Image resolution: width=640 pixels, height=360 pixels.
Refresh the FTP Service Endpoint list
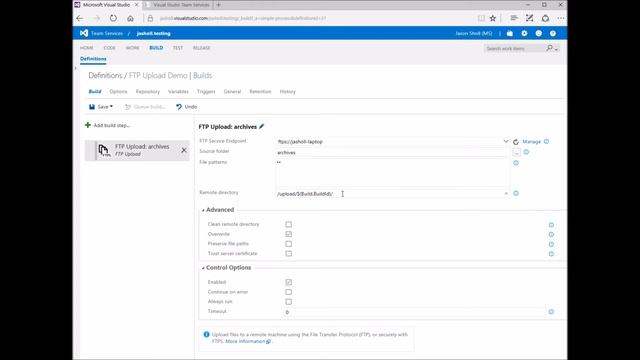(x=516, y=142)
